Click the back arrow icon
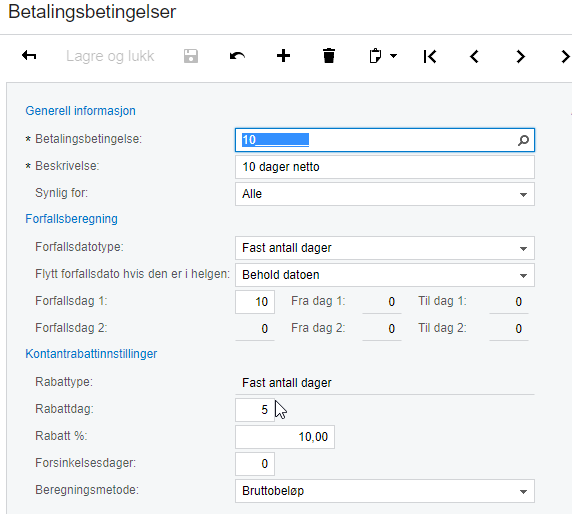The width and height of the screenshot is (572, 514). (29, 56)
